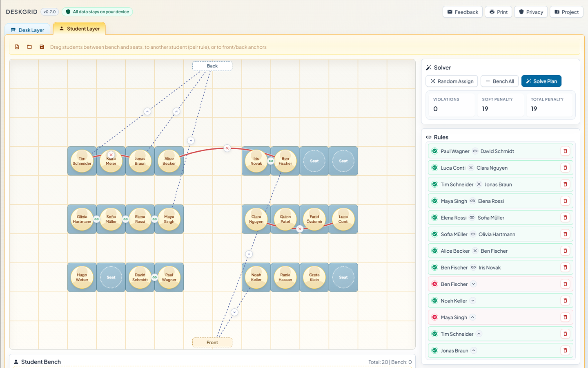This screenshot has width=588, height=368.
Task: Click the Bench All button
Action: [x=499, y=81]
